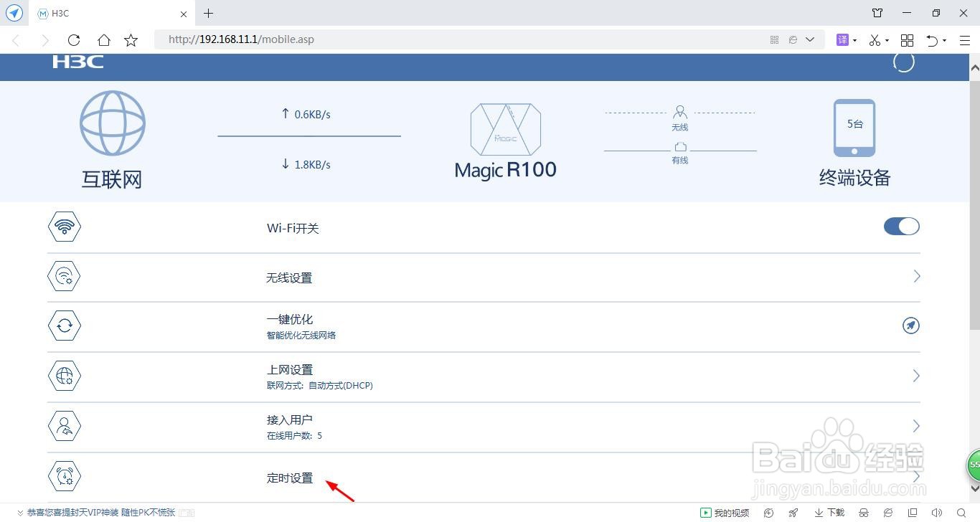The image size is (980, 522).
Task: Click the 终端设备 phone icon showing 5台
Action: 854,128
